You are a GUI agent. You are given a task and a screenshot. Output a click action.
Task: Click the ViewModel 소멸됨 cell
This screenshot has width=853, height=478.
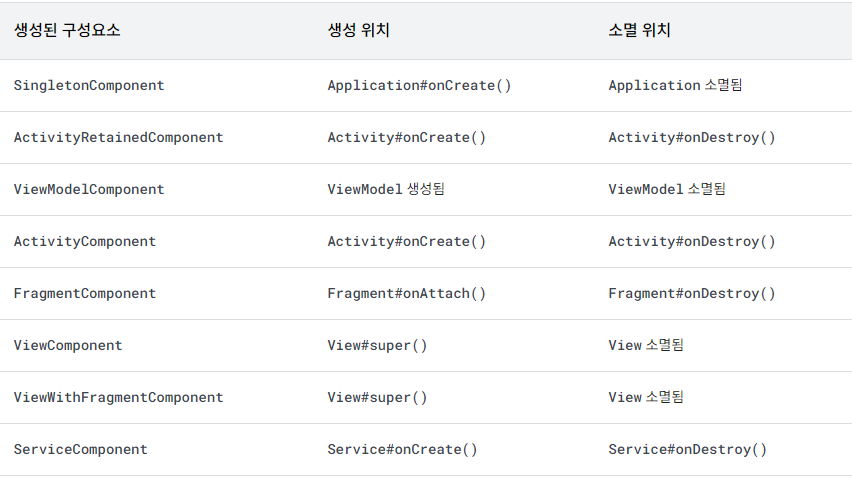tap(666, 189)
